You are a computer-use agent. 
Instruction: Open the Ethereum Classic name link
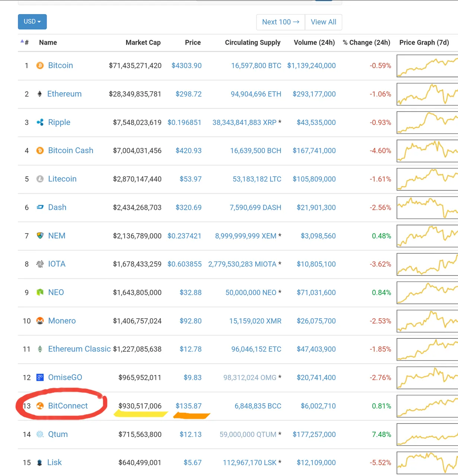coord(79,349)
